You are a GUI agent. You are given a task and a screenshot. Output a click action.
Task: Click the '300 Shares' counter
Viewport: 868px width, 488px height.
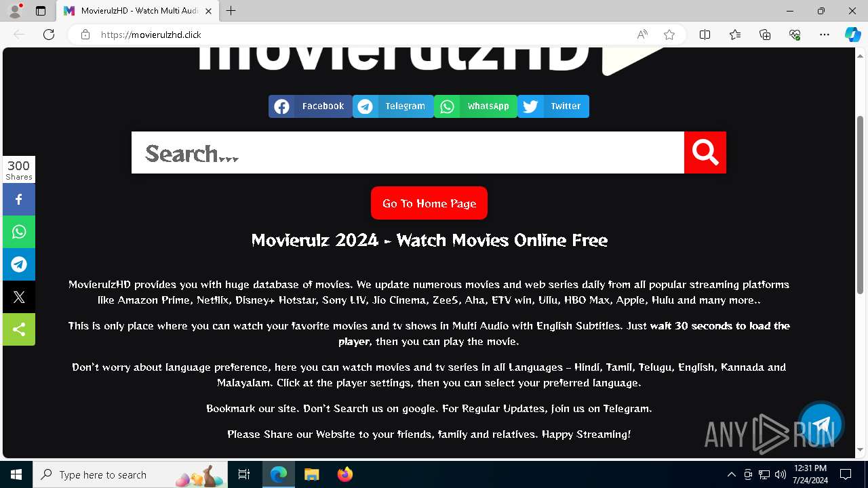[x=19, y=169]
